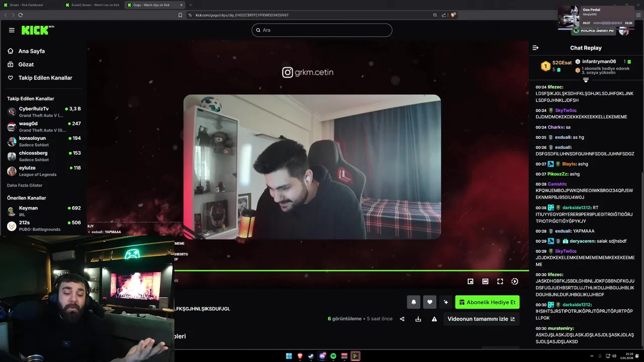This screenshot has height=362, width=644.
Task: Open the profile avatar menu
Action: [624, 30]
